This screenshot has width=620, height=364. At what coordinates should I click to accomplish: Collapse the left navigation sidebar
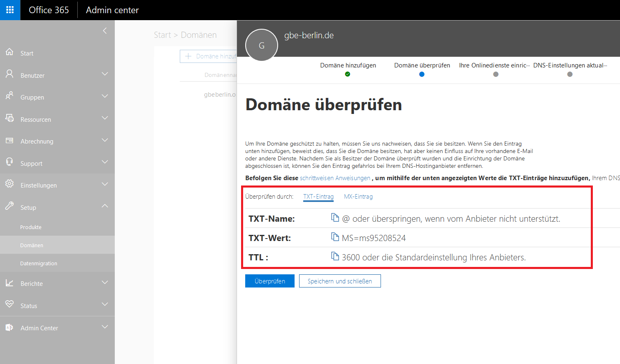click(105, 31)
